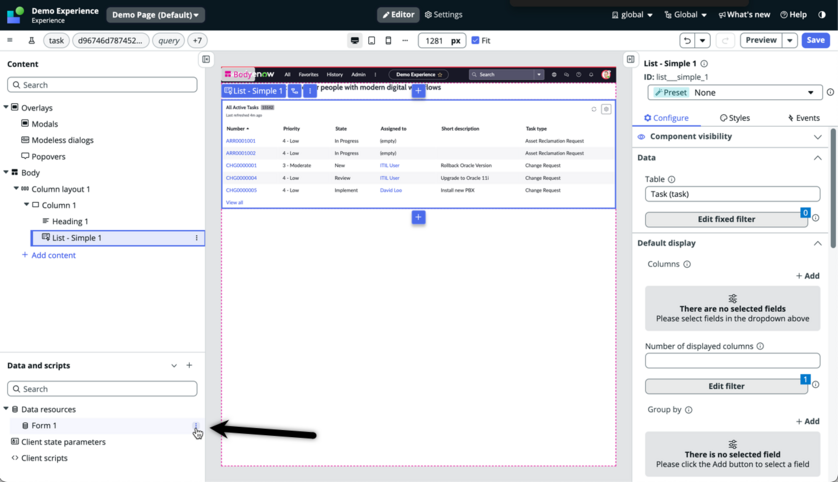The height and width of the screenshot is (482, 838).
Task: Switch to the Configure tab
Action: (x=666, y=118)
